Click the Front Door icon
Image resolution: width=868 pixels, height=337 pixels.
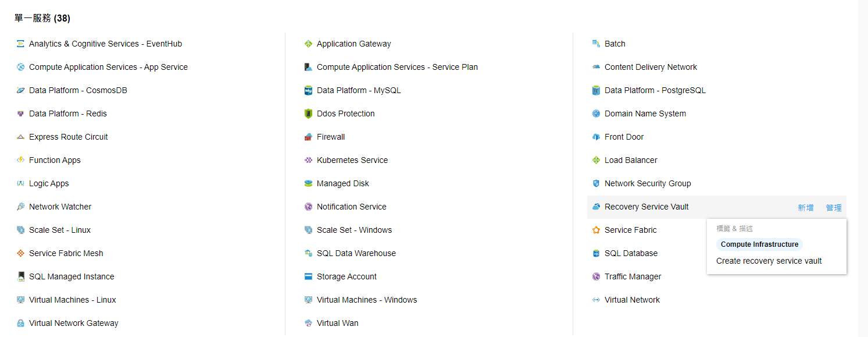coord(596,137)
